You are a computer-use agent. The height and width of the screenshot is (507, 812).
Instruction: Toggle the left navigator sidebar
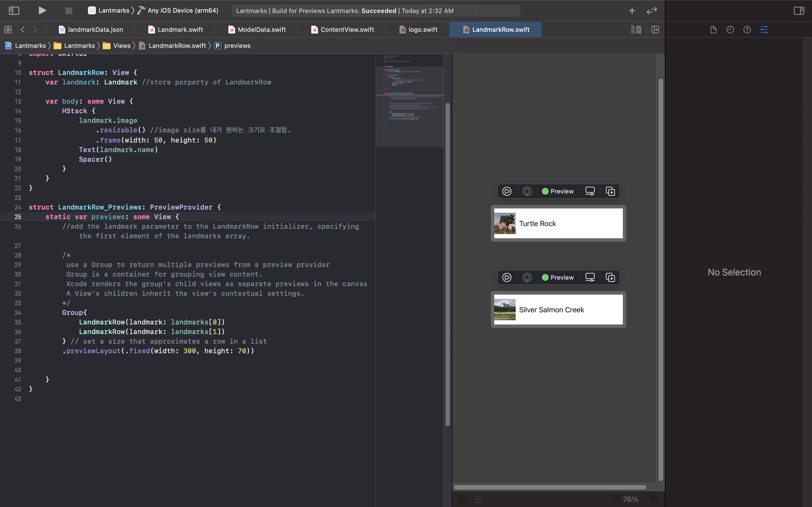click(x=14, y=11)
